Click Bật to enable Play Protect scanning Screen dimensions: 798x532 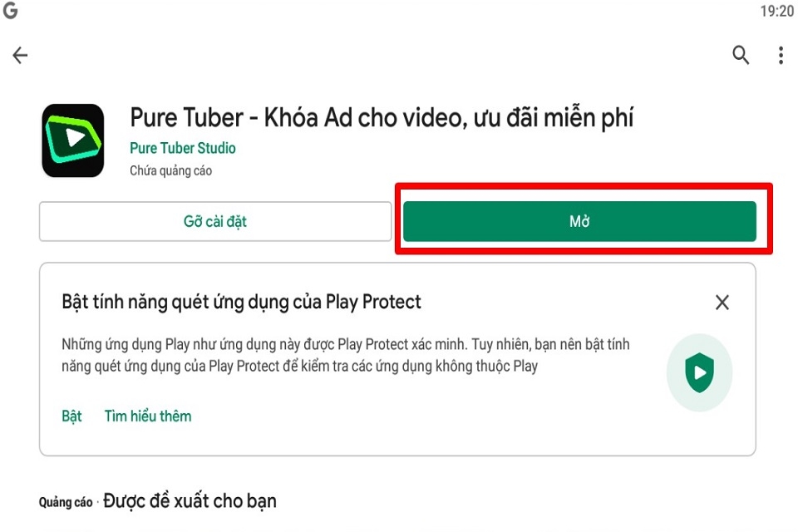(x=72, y=416)
